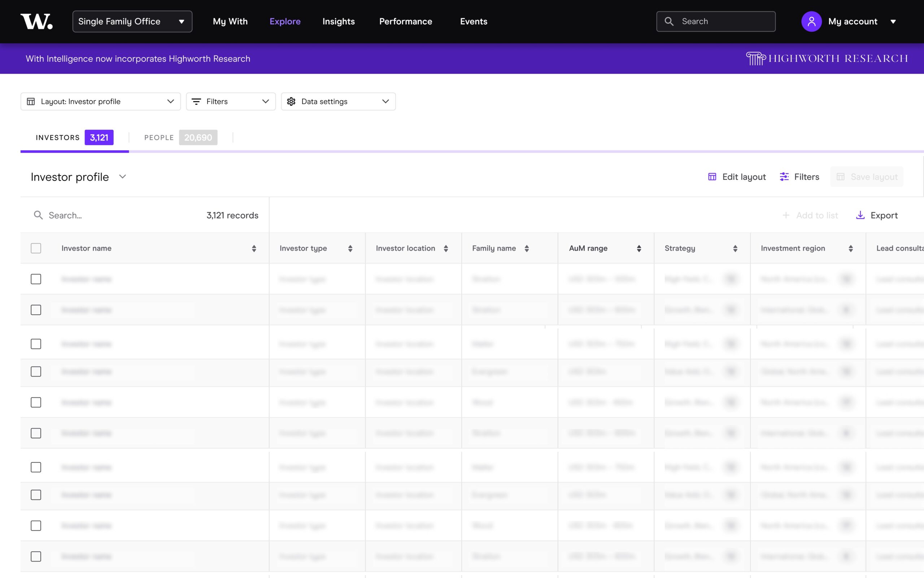
Task: Click the plus icon of Add to list
Action: click(786, 215)
